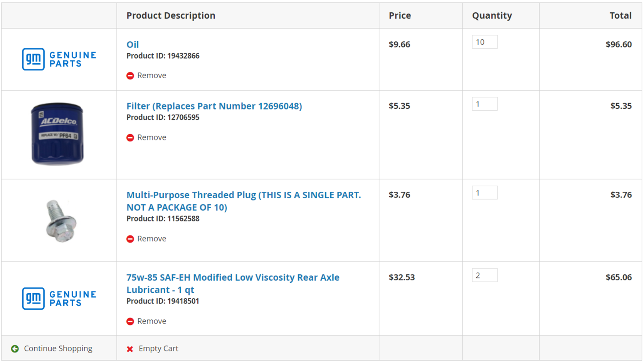Click the green Continue Shopping arrow icon

pyautogui.click(x=15, y=349)
